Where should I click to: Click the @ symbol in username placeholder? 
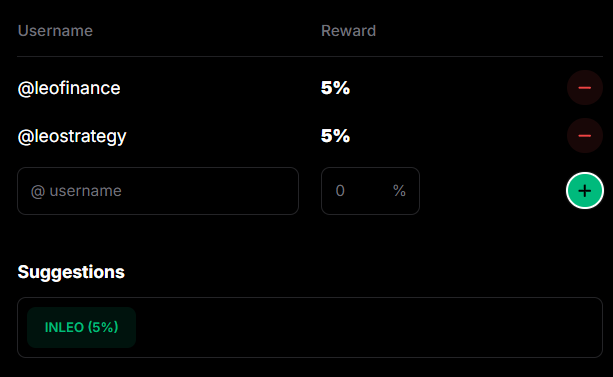click(x=38, y=192)
